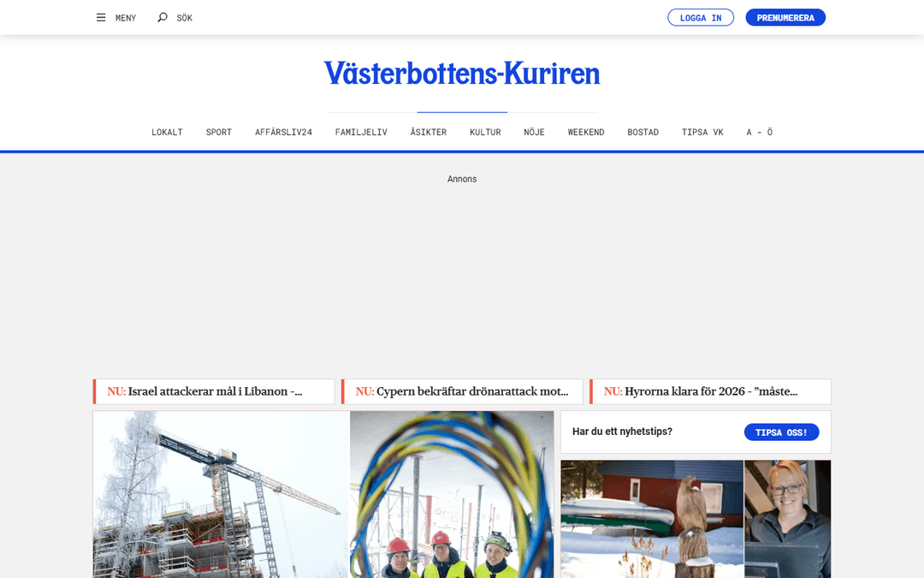Go to NÖJE section
This screenshot has width=924, height=578.
click(x=535, y=132)
